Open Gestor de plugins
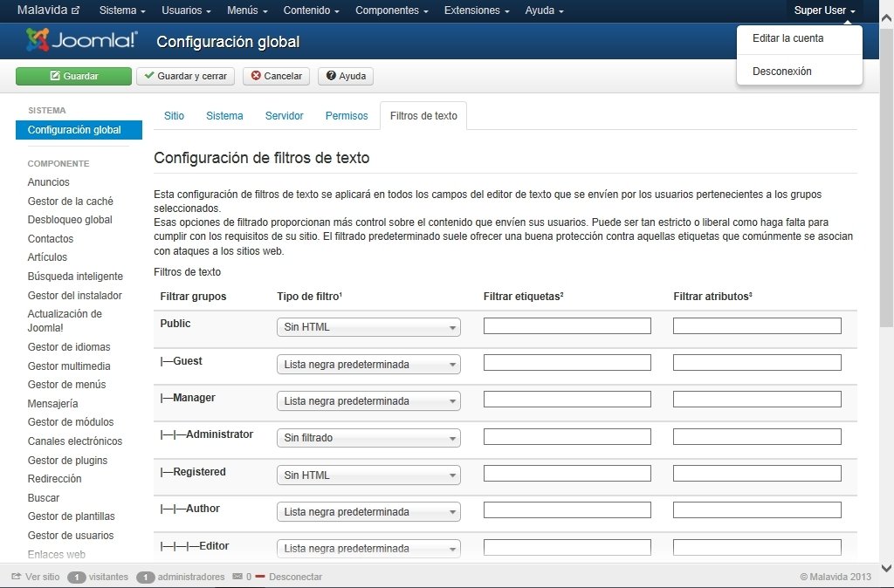 point(67,461)
